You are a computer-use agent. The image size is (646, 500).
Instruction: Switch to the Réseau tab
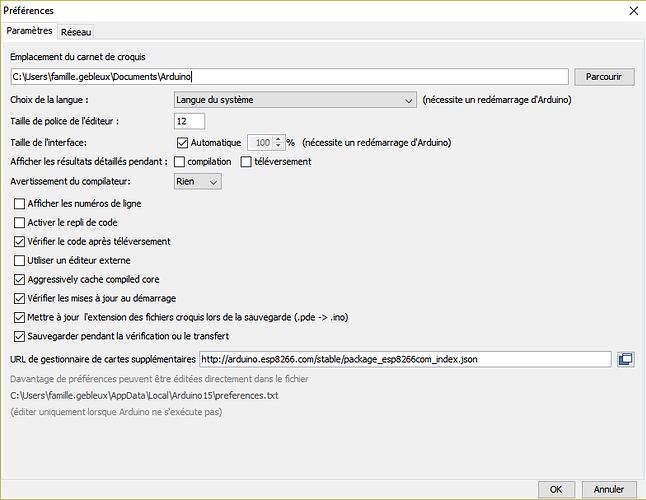click(x=75, y=32)
